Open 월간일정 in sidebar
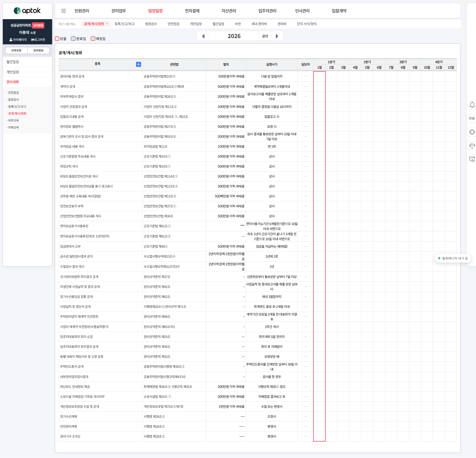This screenshot has height=458, width=476. point(27,62)
